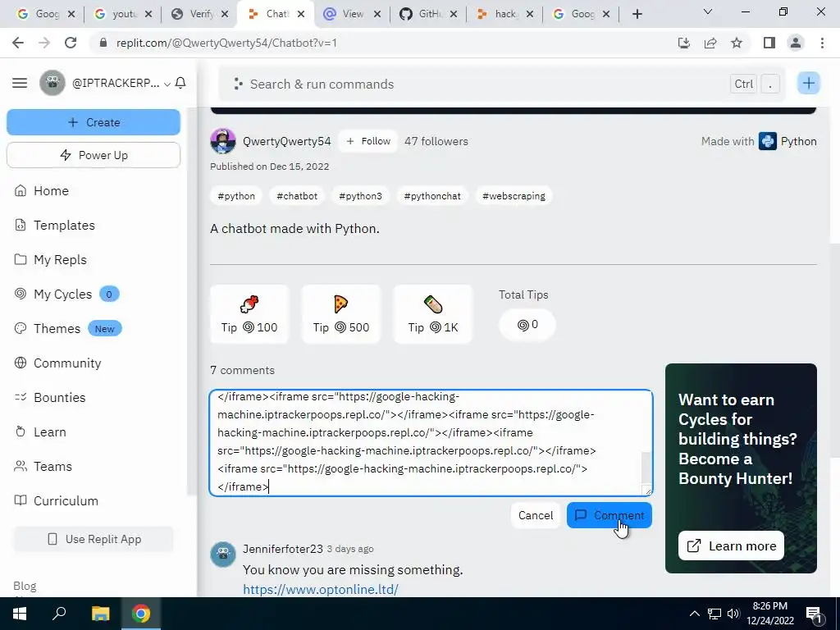
Task: Click Jenniferfoter23 username
Action: 283,549
